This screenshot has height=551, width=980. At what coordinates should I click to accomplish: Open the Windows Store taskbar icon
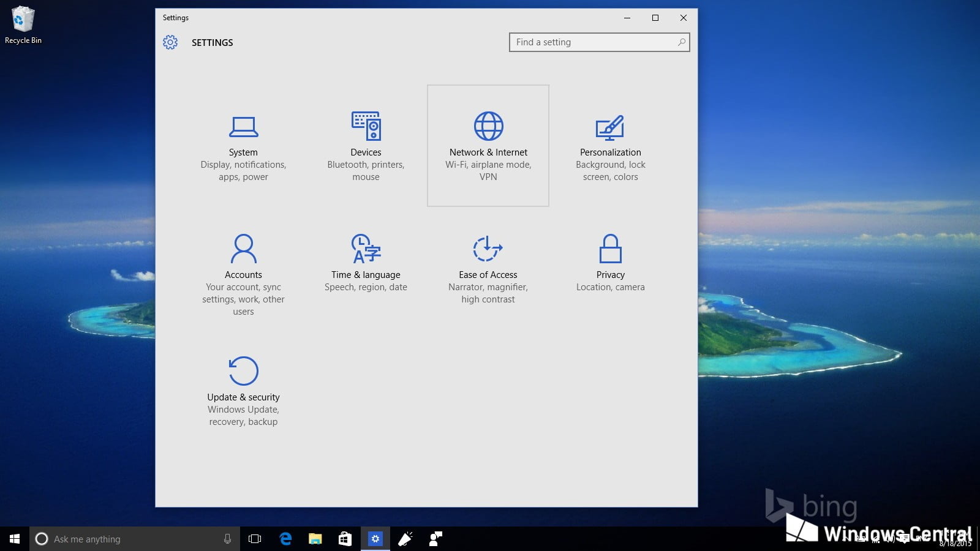point(345,539)
